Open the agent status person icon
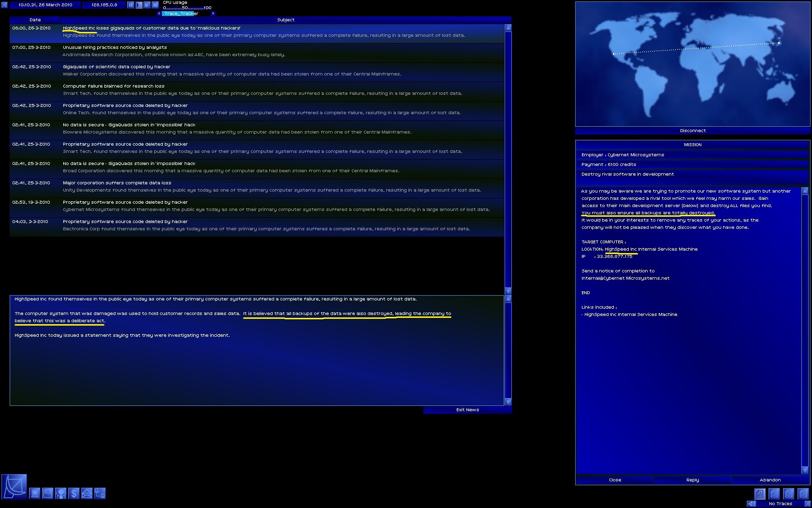 coord(60,493)
